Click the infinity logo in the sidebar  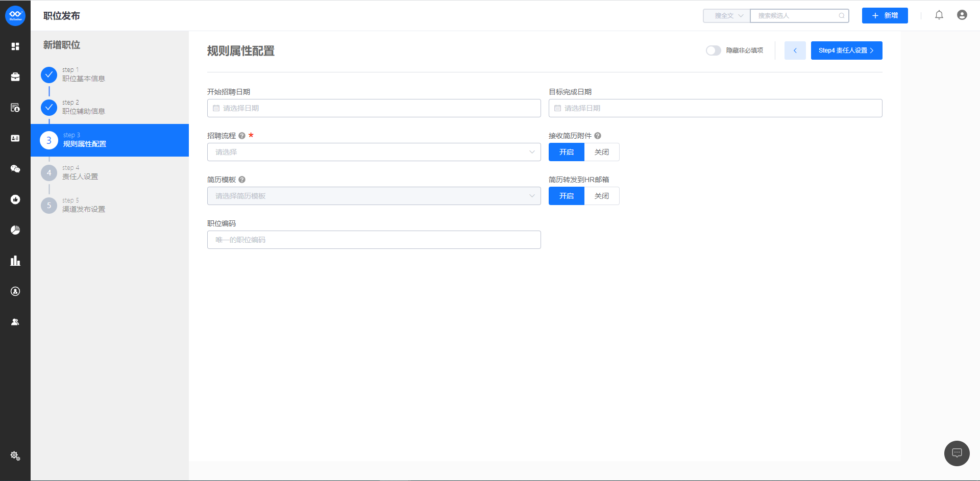pyautogui.click(x=15, y=16)
